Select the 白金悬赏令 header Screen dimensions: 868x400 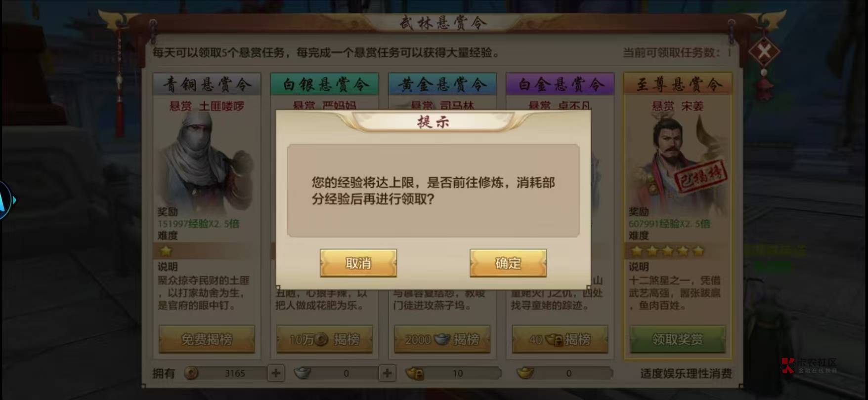click(x=560, y=84)
